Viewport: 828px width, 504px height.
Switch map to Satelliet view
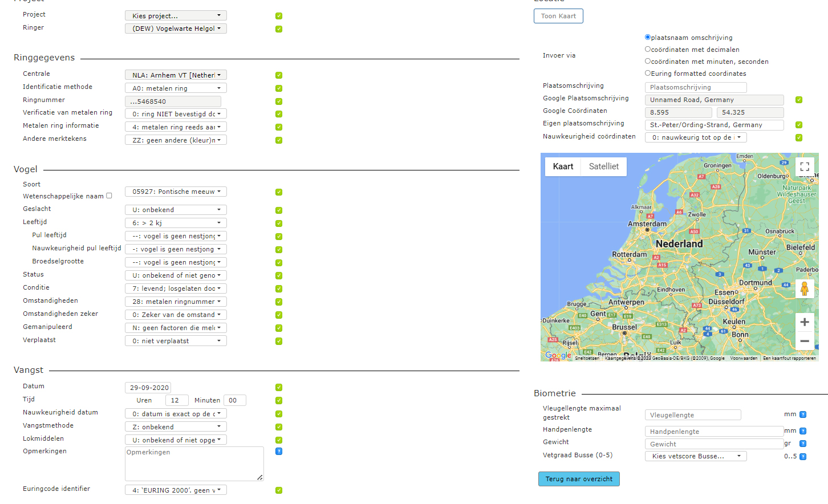click(x=603, y=166)
